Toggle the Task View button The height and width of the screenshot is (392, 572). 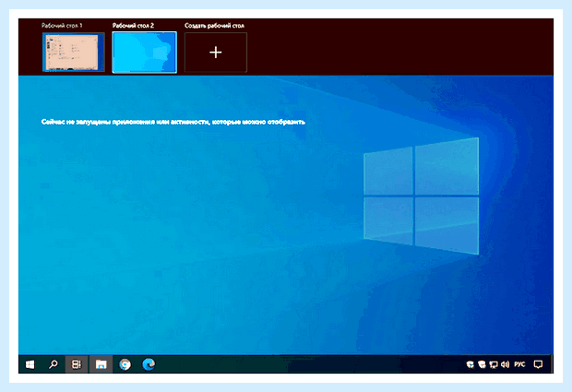point(77,364)
